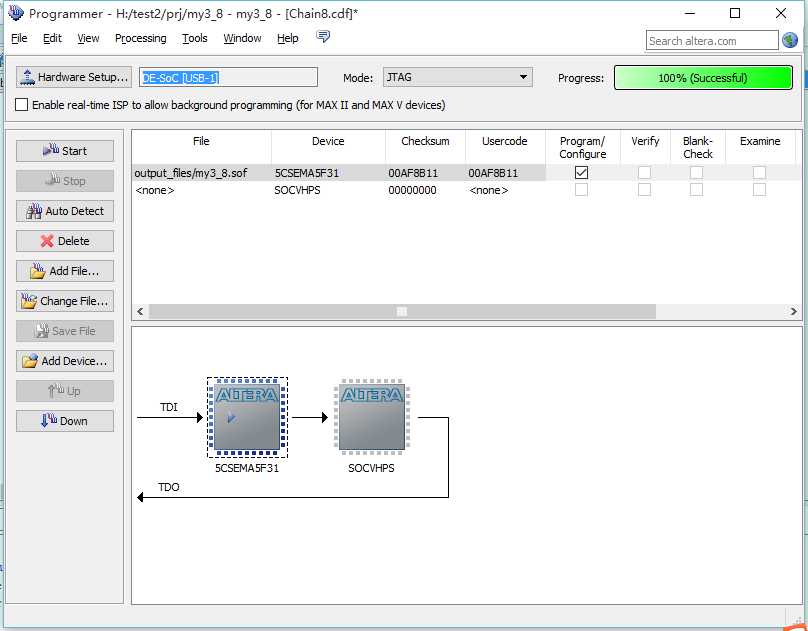The width and height of the screenshot is (808, 631).
Task: Click the feedback speech bubble icon
Action: (323, 37)
